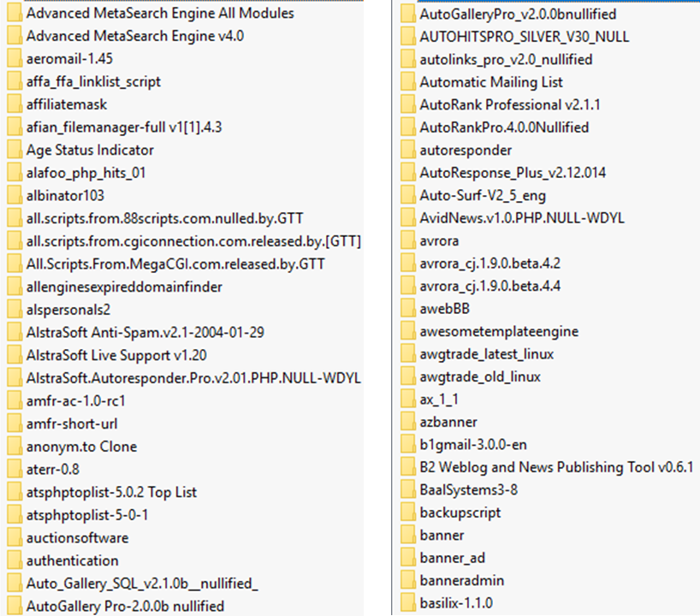
Task: Click 'all.scripts.from.cgiconnection.com.released.by.[GTT]' entry
Action: tap(193, 241)
